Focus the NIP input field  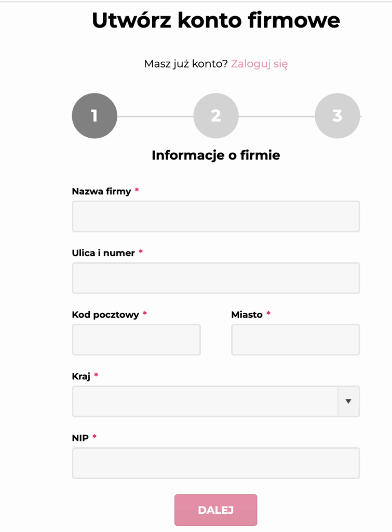[215, 463]
